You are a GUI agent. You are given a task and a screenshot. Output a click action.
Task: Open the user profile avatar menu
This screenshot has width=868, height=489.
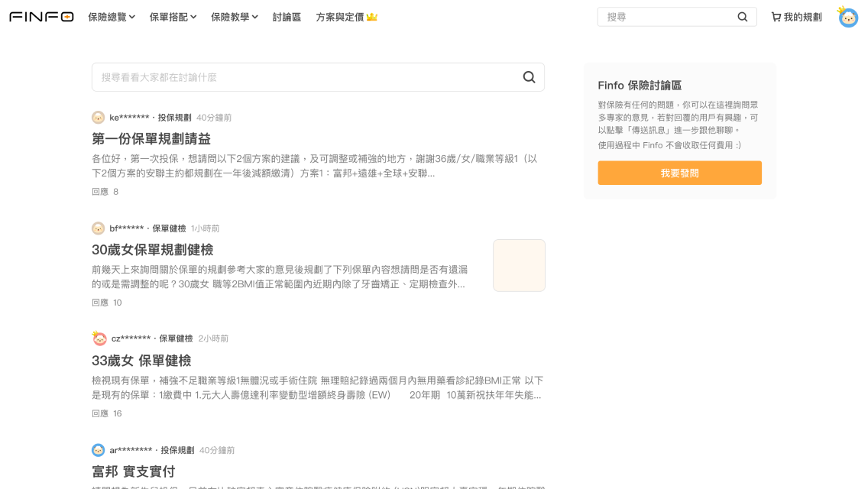click(847, 17)
